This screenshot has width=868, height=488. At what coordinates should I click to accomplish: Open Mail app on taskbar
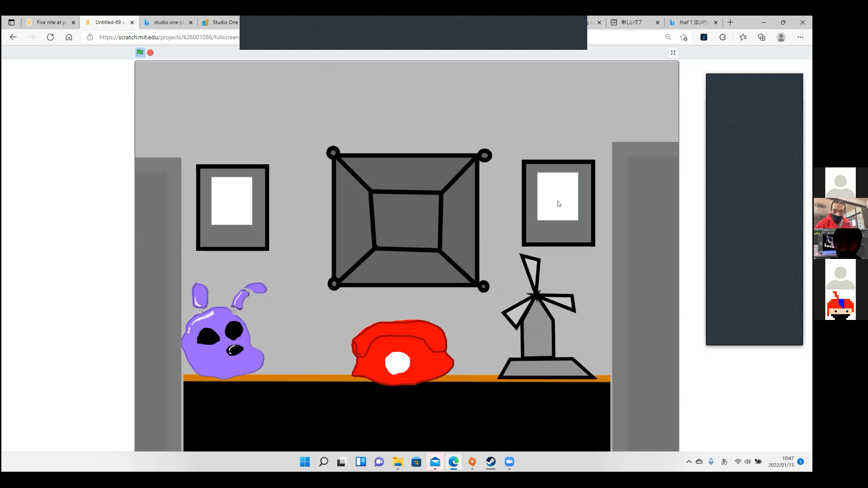tap(435, 462)
